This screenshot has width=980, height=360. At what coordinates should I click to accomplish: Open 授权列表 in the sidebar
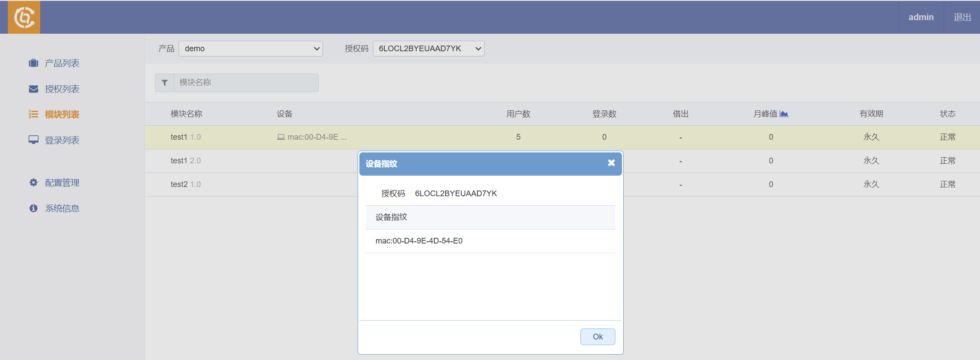(62, 89)
